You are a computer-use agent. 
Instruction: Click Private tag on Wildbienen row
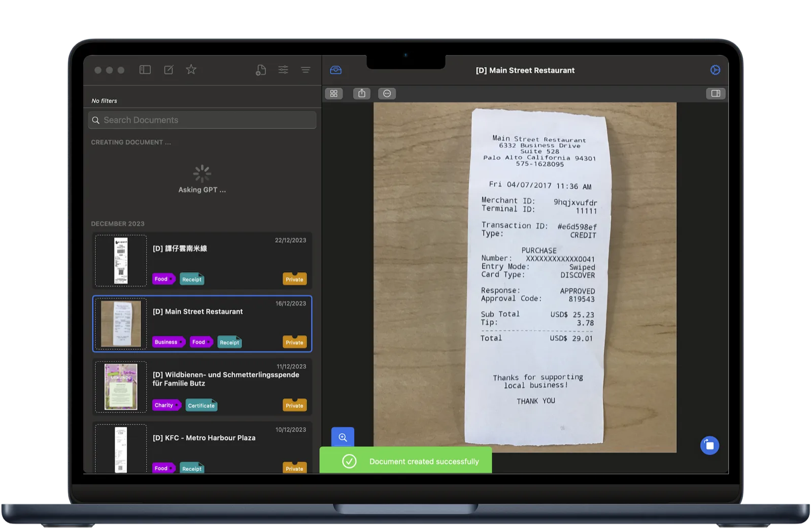coord(294,405)
